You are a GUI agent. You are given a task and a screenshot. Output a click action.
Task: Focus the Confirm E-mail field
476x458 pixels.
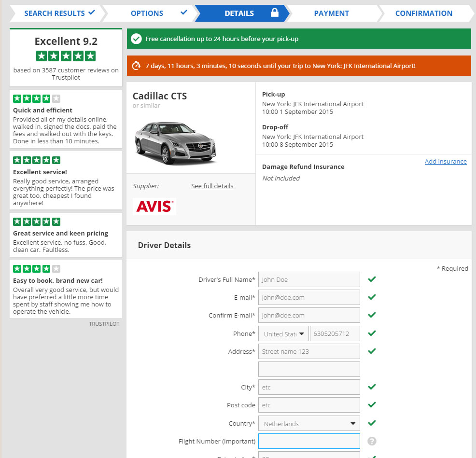309,315
